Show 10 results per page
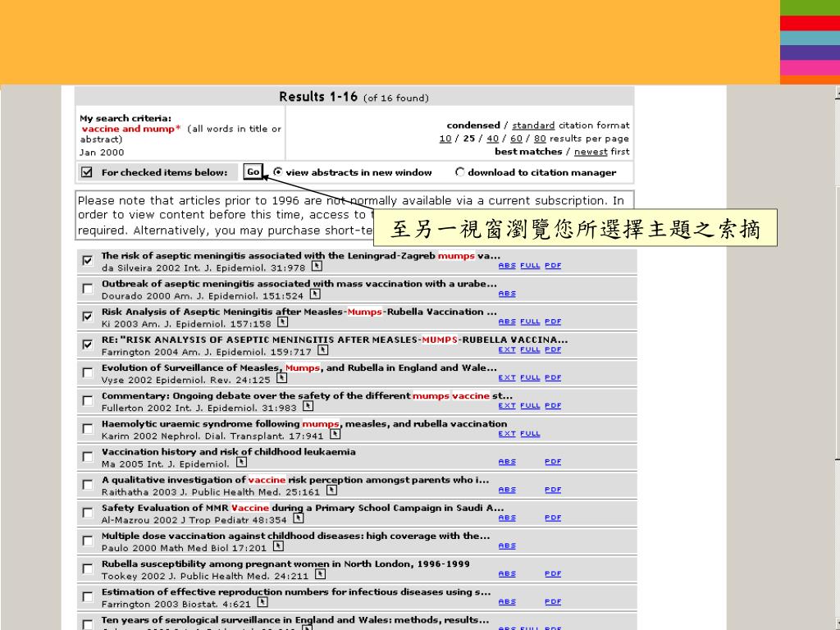 point(445,139)
